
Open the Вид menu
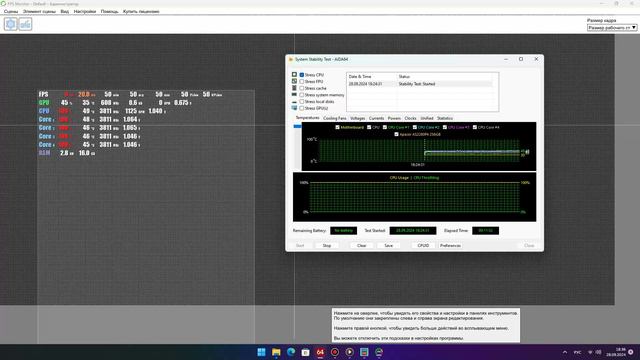coord(64,11)
